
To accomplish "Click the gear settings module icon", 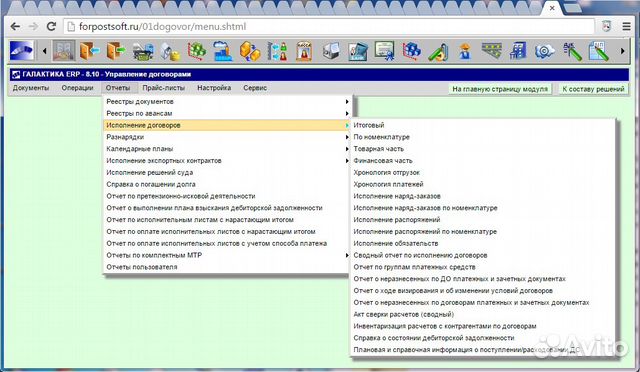I will click(x=545, y=51).
